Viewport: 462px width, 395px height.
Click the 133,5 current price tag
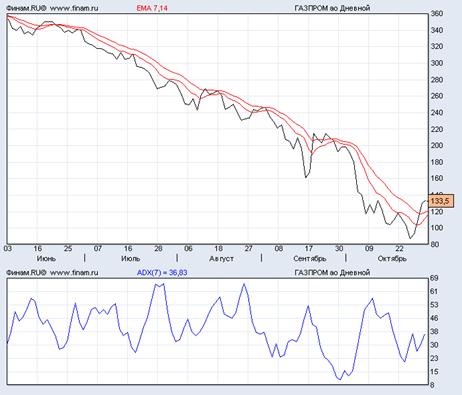coord(441,201)
